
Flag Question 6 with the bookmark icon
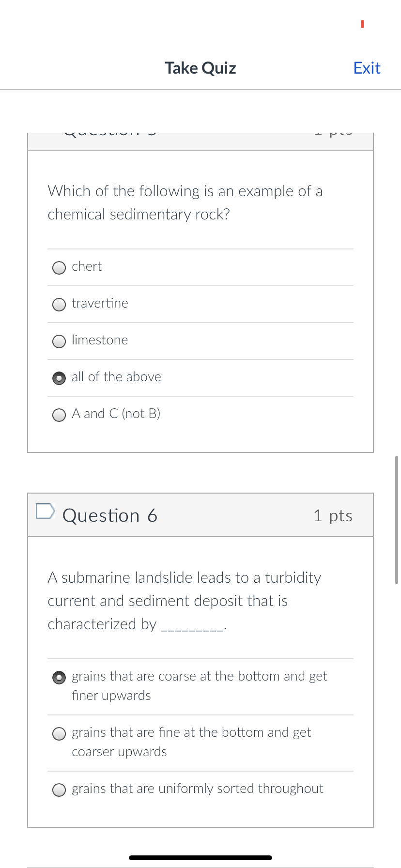coord(45,511)
